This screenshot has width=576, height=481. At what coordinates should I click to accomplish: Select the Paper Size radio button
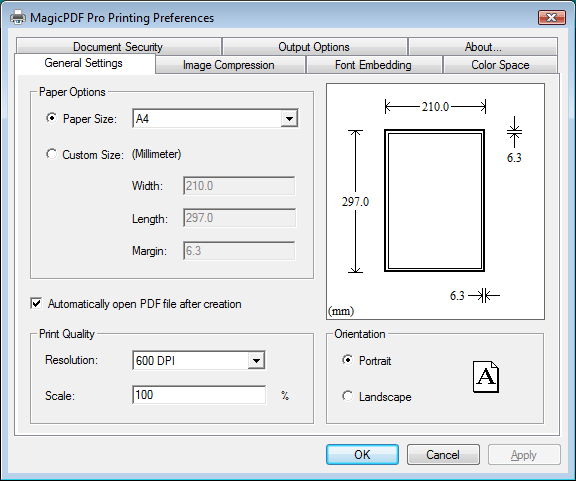[51, 118]
